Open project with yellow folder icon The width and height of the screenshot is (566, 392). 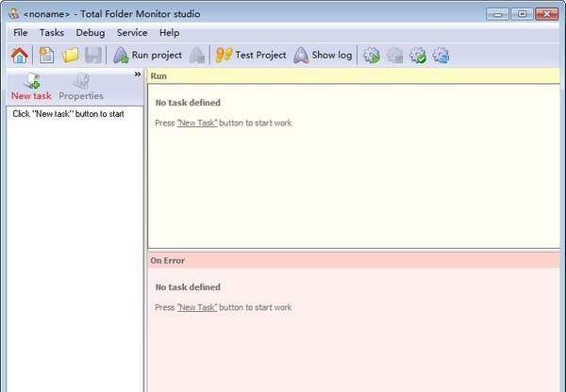coord(70,56)
